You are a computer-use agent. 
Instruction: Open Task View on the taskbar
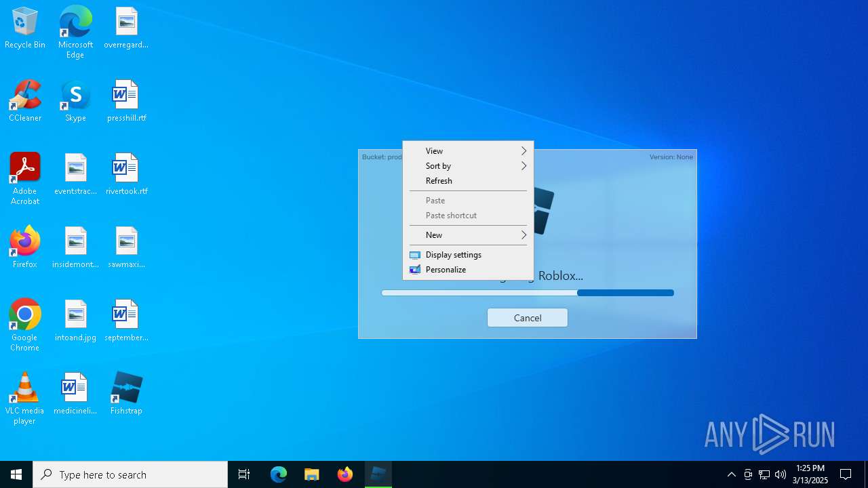244,474
